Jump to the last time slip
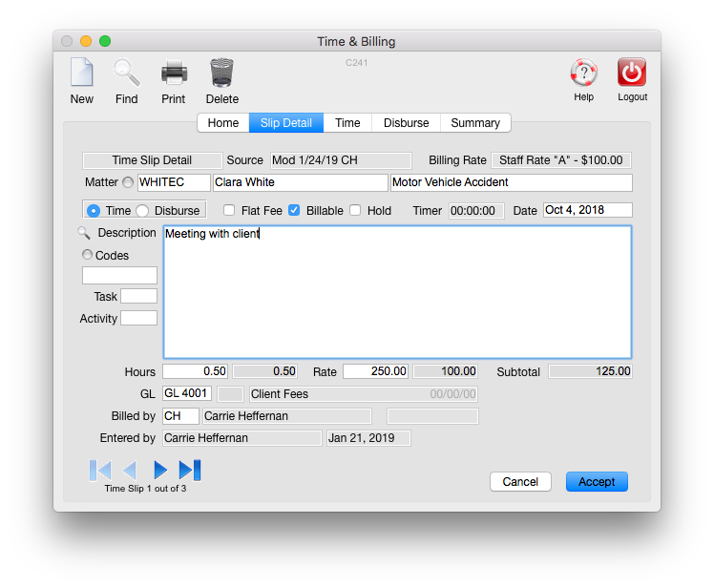This screenshot has width=714, height=588. [190, 470]
